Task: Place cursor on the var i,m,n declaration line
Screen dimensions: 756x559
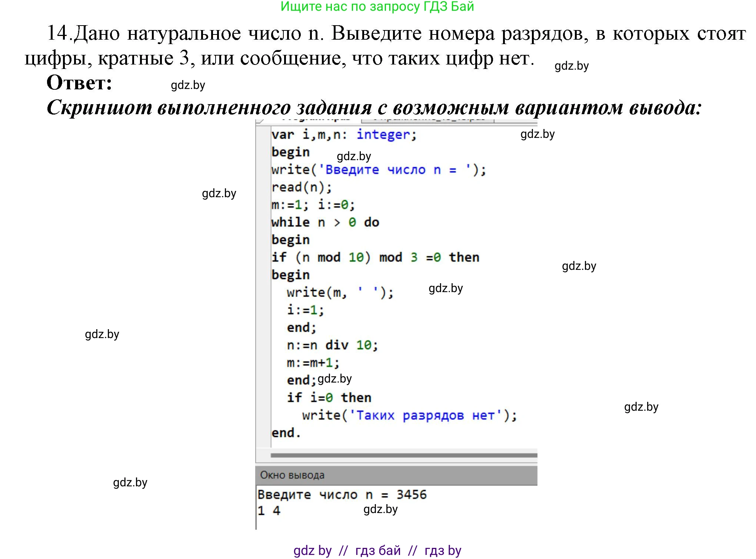Action: point(344,135)
